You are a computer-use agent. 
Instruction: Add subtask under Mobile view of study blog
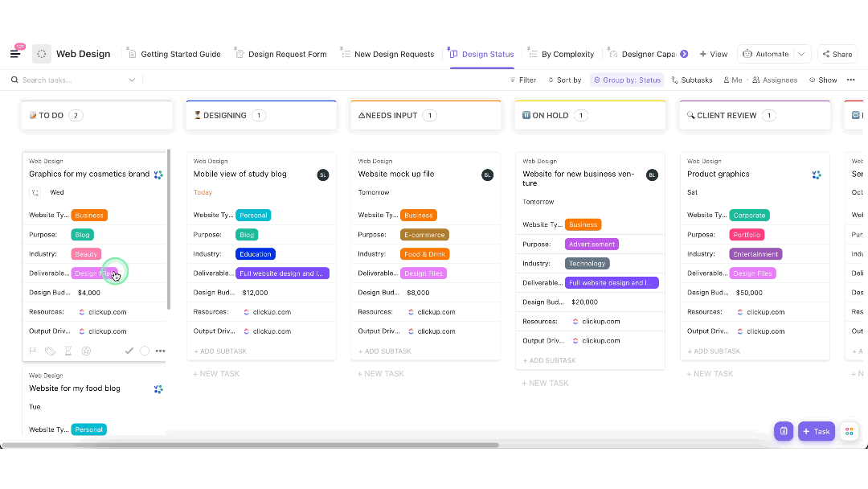220,351
